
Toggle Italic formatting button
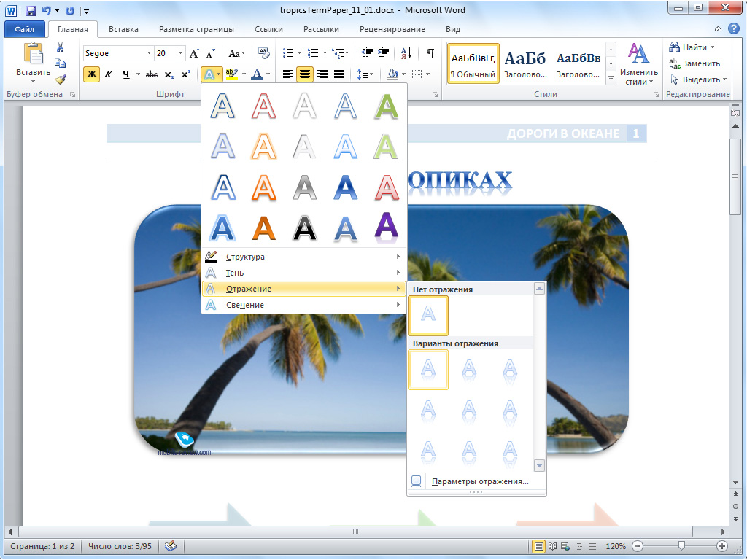click(109, 74)
